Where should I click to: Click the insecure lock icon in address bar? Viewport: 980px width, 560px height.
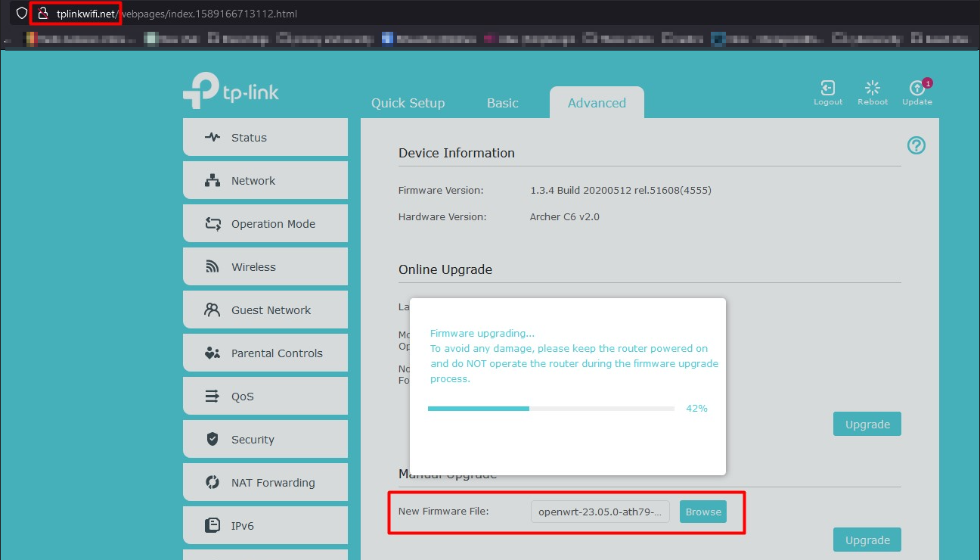(43, 14)
